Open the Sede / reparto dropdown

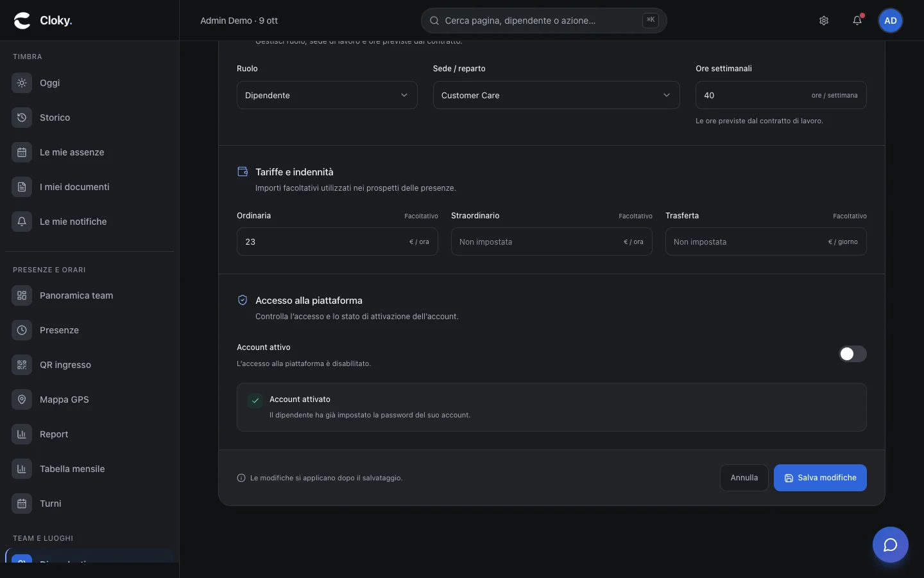556,95
